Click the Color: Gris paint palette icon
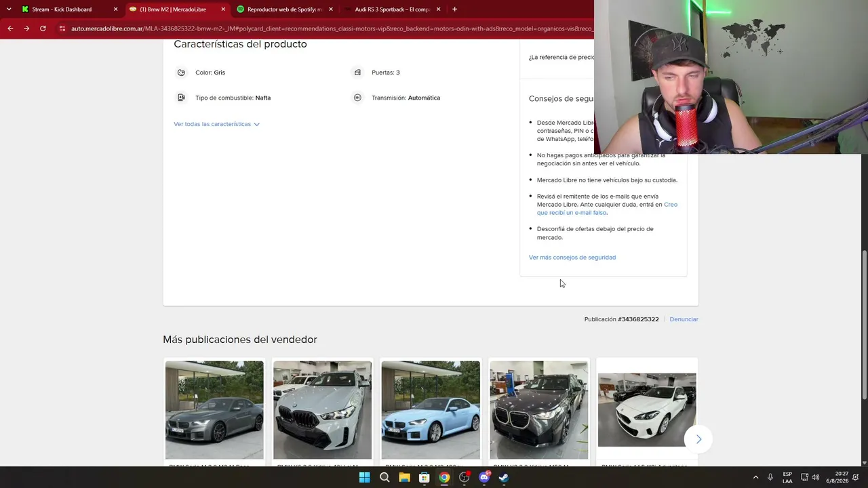 click(181, 73)
